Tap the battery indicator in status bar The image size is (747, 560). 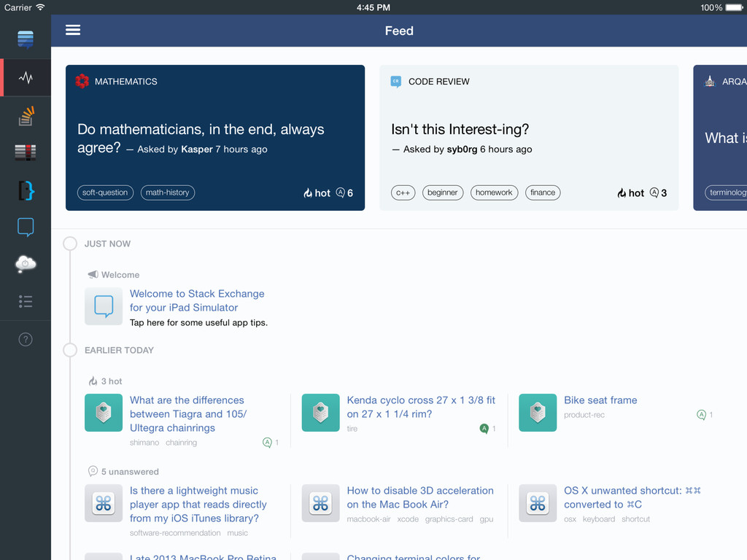click(734, 7)
